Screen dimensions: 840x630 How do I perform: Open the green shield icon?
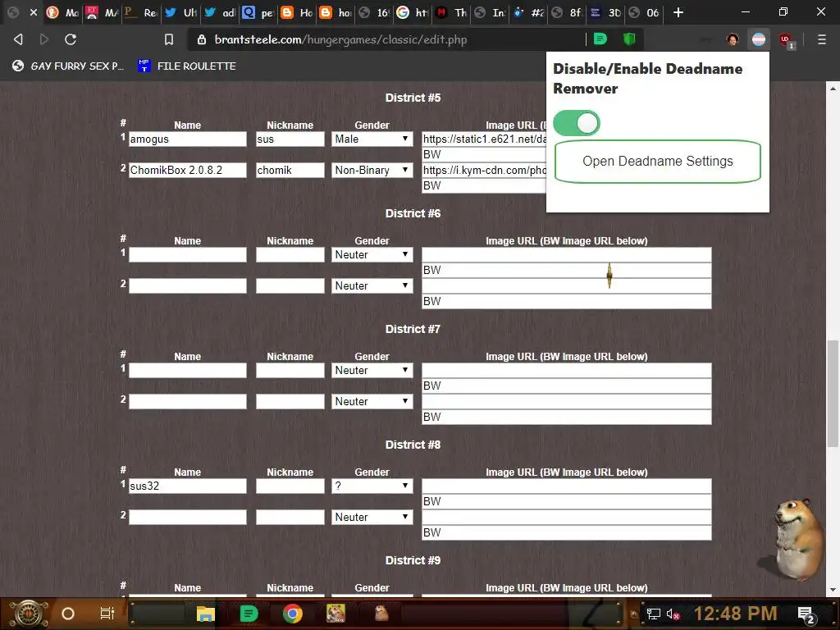click(629, 39)
